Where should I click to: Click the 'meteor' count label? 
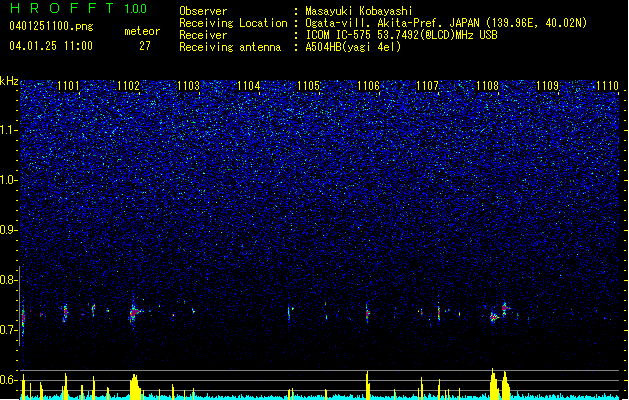pyautogui.click(x=142, y=31)
